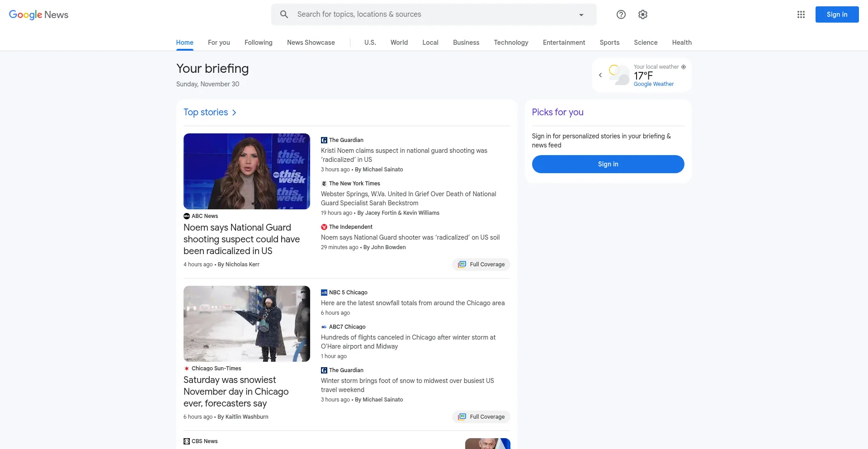Open the Google apps grid
868x449 pixels.
coord(801,14)
